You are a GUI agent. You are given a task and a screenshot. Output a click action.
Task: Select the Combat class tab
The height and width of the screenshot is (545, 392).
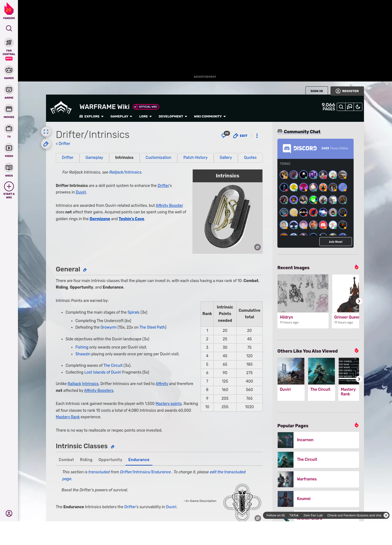tap(66, 460)
